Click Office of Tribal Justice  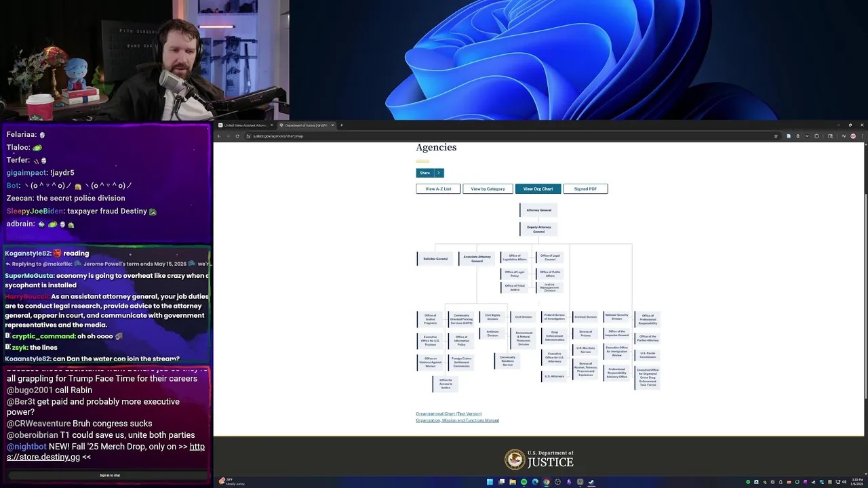pos(514,287)
